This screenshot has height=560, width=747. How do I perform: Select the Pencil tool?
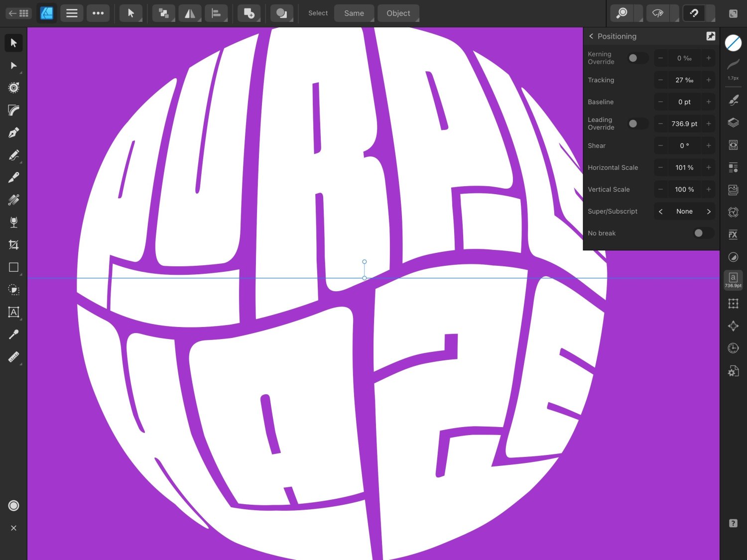click(13, 155)
